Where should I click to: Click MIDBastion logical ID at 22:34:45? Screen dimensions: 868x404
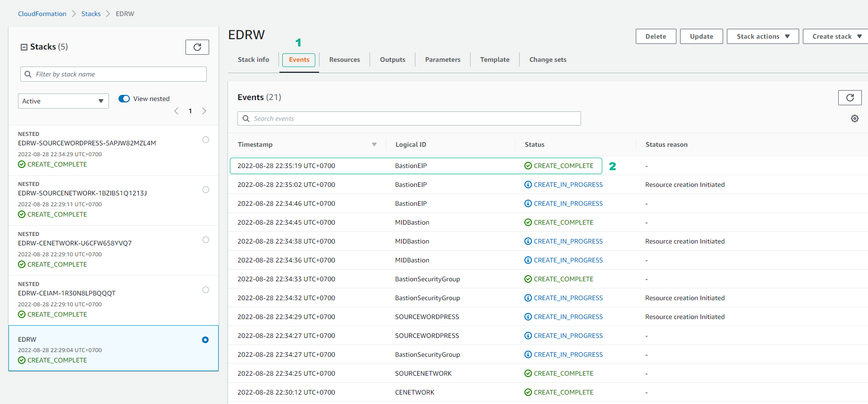tap(412, 222)
